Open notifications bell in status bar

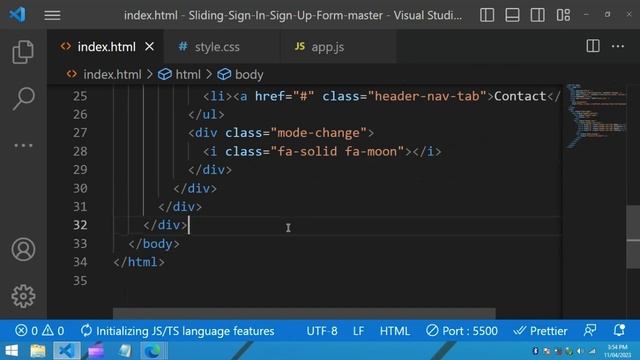point(619,330)
